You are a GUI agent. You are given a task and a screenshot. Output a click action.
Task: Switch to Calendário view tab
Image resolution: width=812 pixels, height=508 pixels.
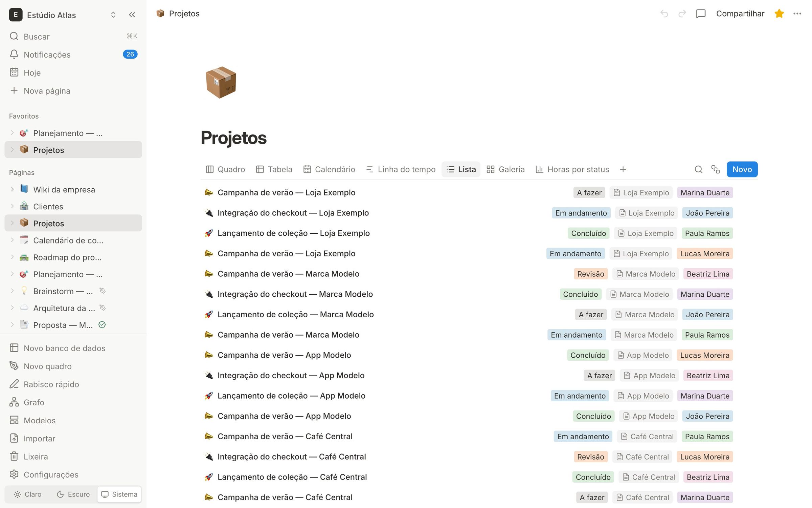[329, 169]
